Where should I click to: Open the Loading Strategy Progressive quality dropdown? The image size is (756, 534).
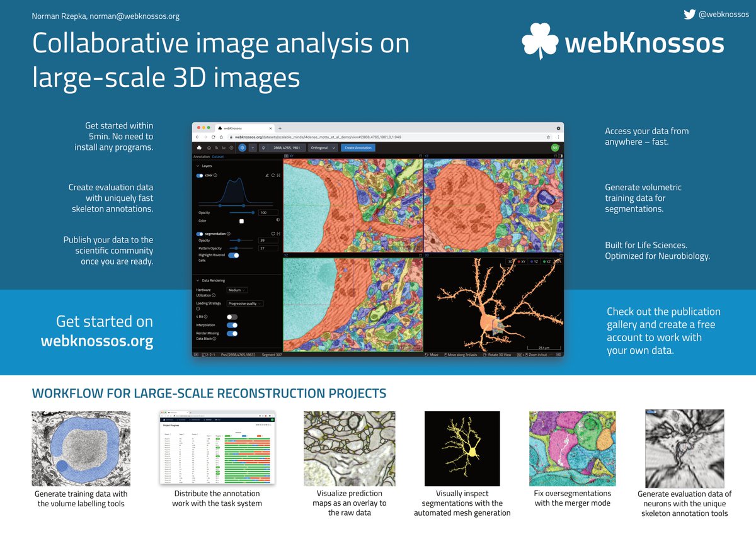245,304
